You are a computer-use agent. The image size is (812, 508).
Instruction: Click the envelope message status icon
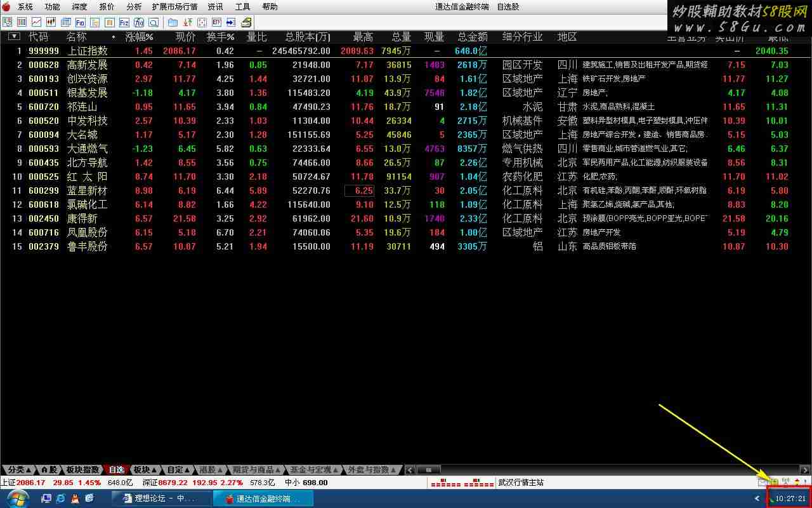coord(763,482)
